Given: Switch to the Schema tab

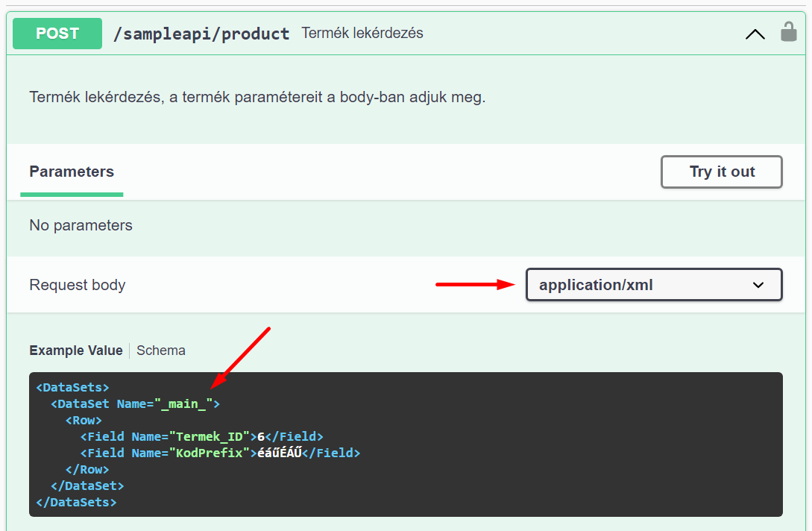Looking at the screenshot, I should (161, 351).
